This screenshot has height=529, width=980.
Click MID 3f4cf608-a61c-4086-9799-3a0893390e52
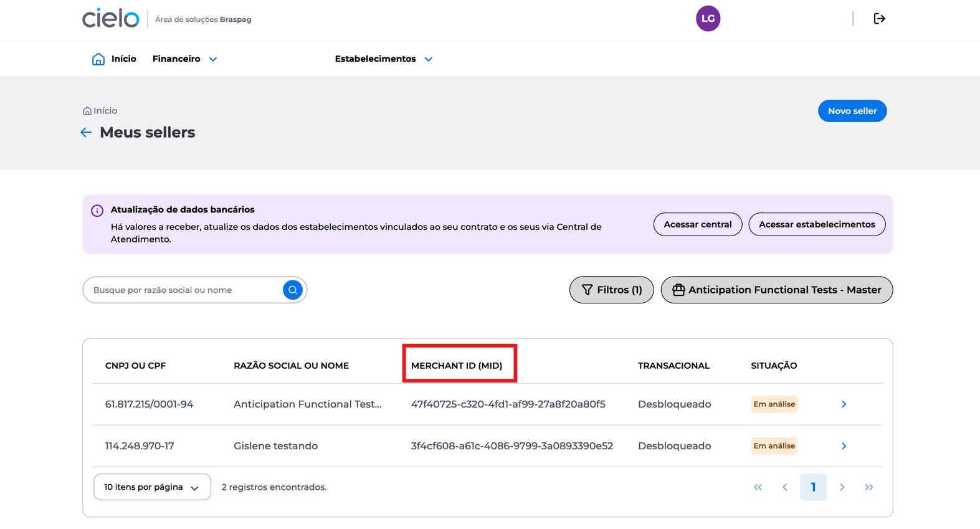point(511,446)
